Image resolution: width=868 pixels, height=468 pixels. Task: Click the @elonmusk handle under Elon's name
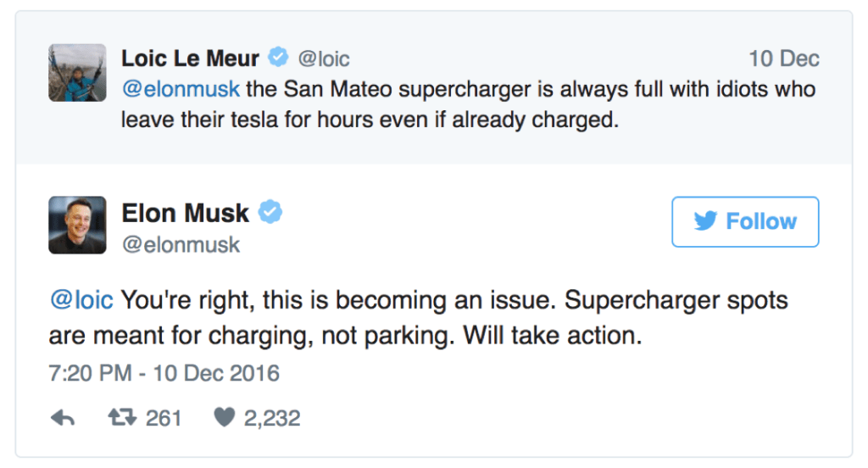coord(181,245)
